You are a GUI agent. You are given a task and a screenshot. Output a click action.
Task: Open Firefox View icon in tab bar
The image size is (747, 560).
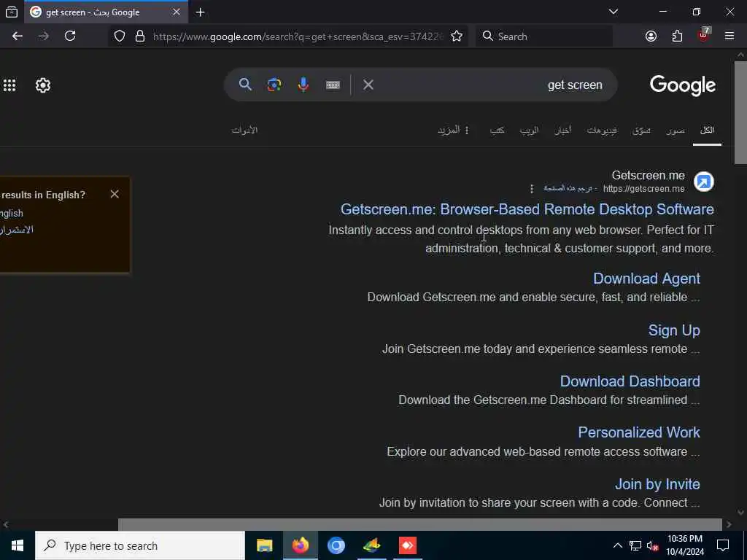pos(12,12)
